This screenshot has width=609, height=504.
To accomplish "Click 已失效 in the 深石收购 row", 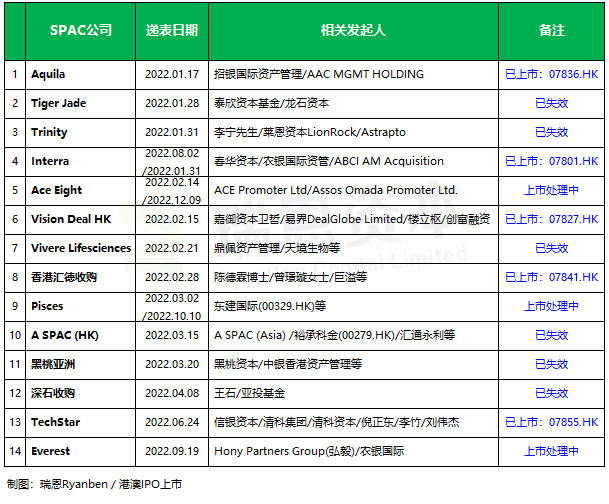I will [x=552, y=393].
